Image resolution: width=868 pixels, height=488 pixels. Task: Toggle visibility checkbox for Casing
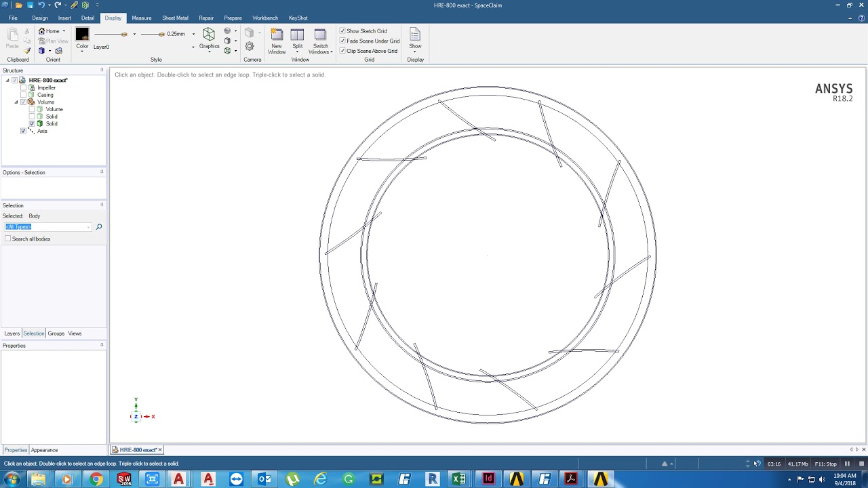click(24, 95)
